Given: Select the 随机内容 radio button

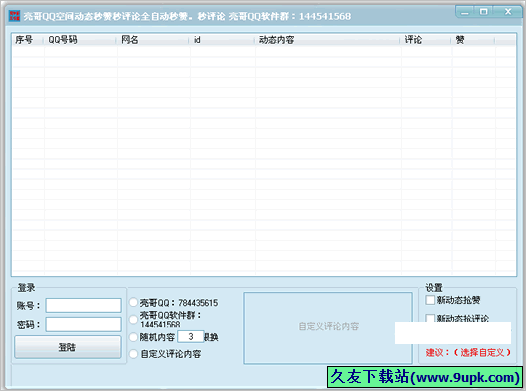Looking at the screenshot, I should pyautogui.click(x=134, y=337).
